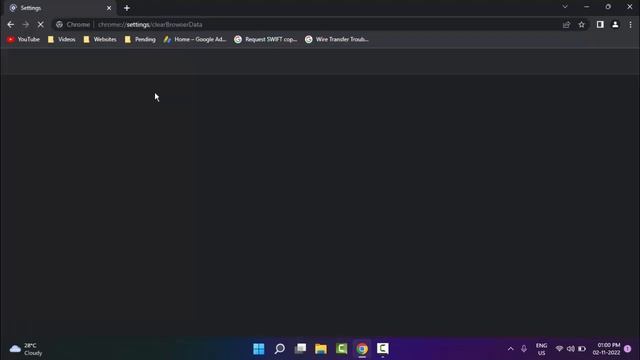Switch the ENG US input language
640x360 pixels.
click(x=541, y=349)
